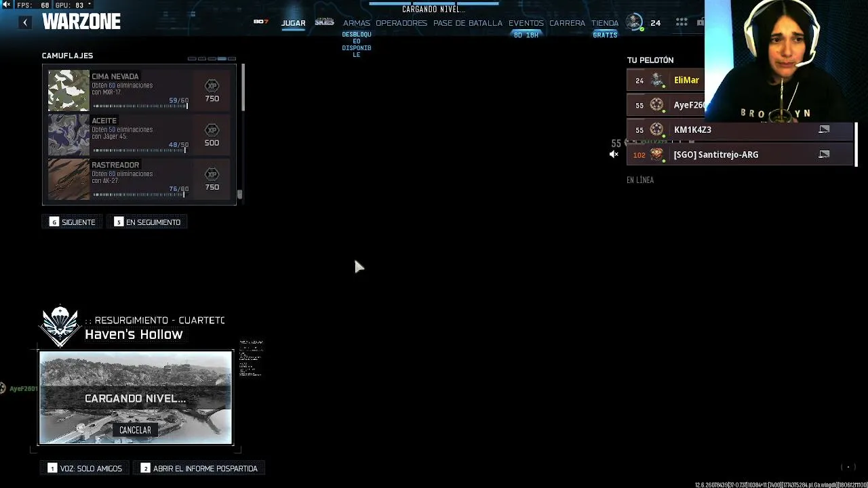Open the TIENDA tab
This screenshot has width=868, height=488.
click(x=605, y=23)
